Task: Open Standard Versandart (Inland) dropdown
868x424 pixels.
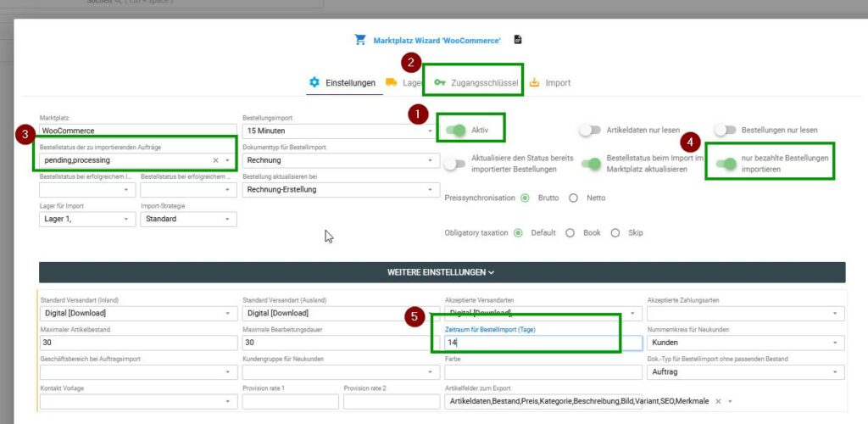Action: (138, 313)
